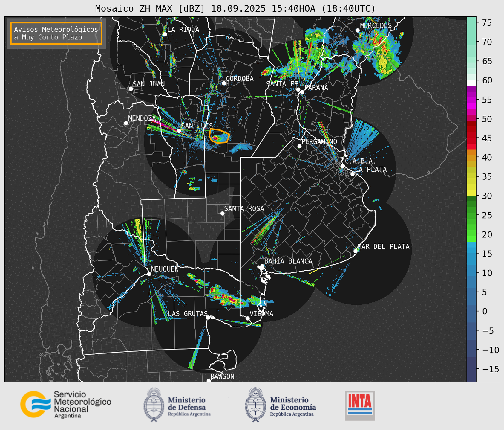Click the MERCEDES city label
The width and height of the screenshot is (504, 430).
(x=376, y=26)
